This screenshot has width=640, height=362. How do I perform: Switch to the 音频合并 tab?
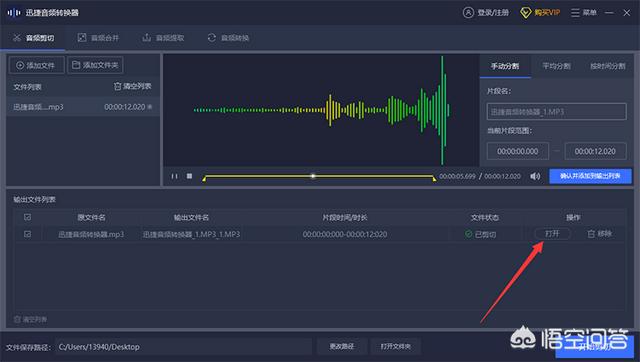point(98,38)
